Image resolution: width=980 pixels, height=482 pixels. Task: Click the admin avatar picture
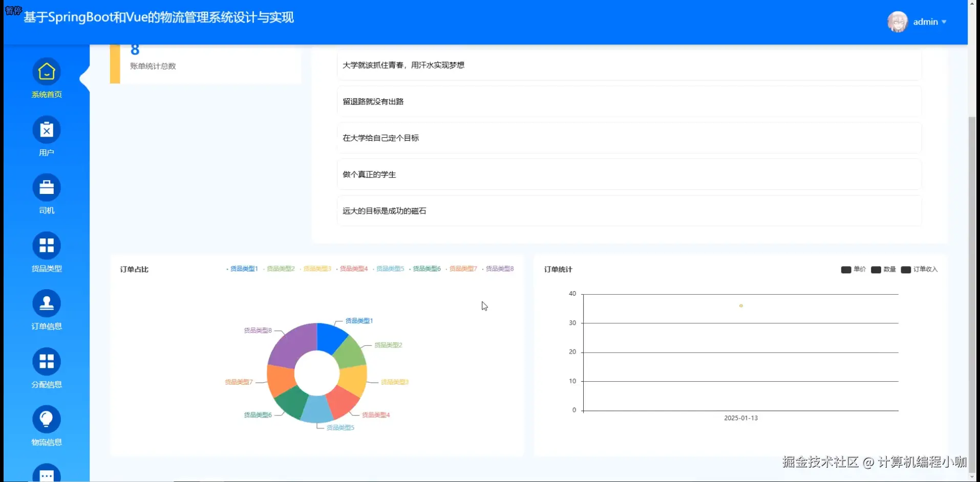pyautogui.click(x=898, y=21)
